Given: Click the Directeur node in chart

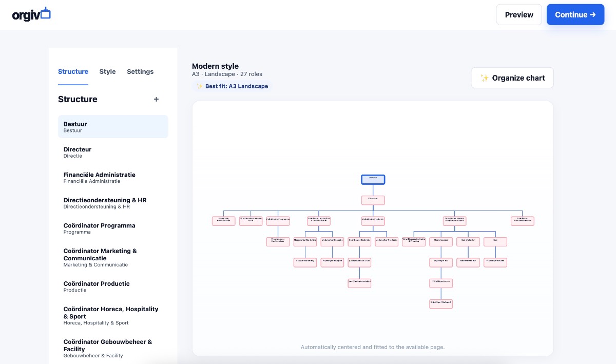Looking at the screenshot, I should pyautogui.click(x=373, y=200).
